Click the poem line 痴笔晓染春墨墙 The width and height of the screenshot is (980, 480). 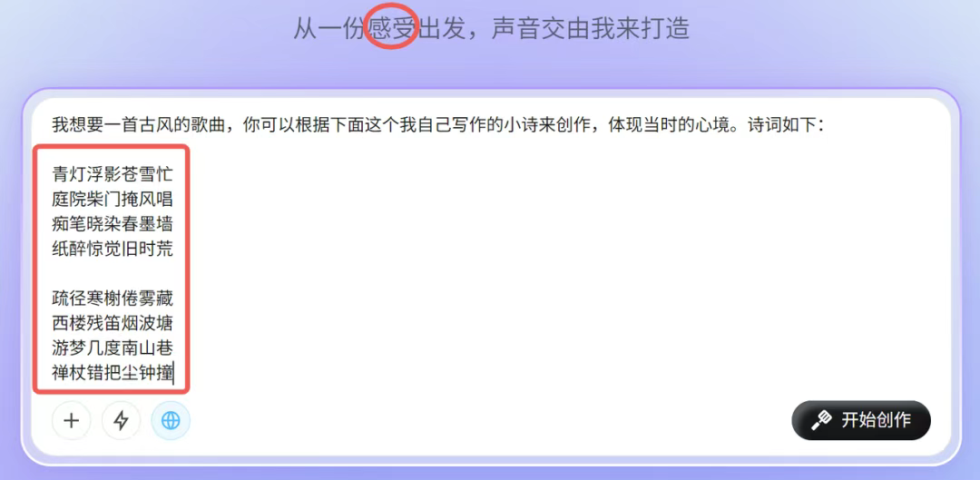pos(113,224)
